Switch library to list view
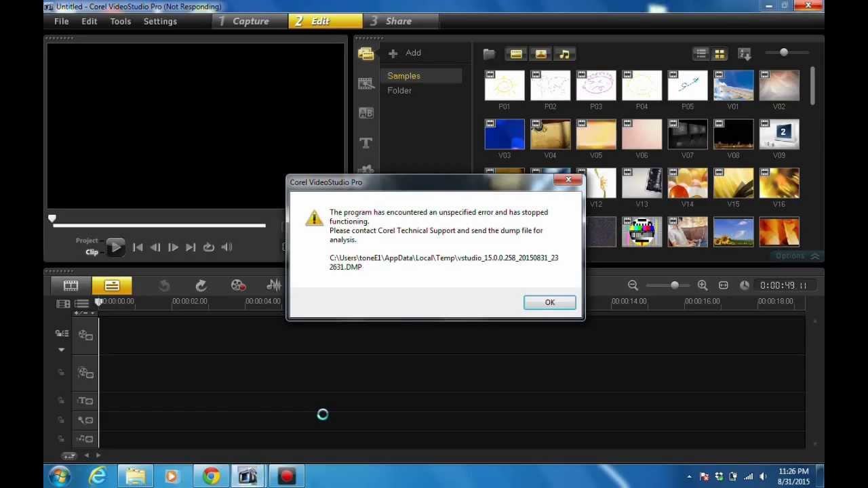The width and height of the screenshot is (868, 488). click(x=701, y=54)
